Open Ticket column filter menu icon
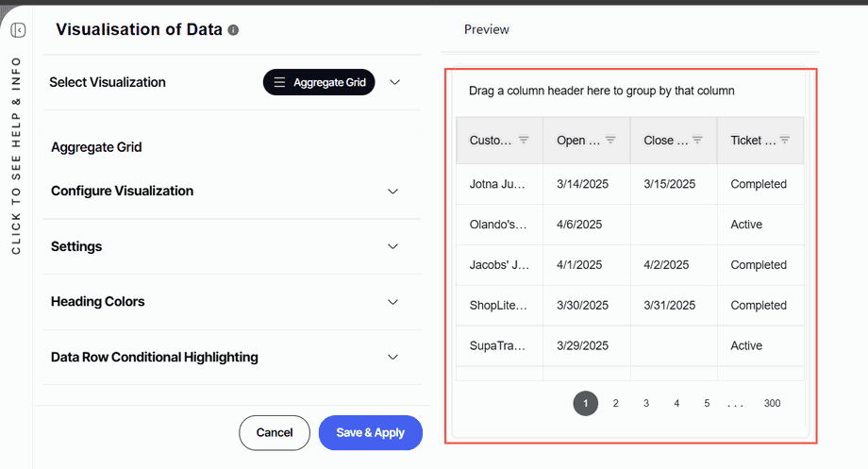The width and height of the screenshot is (868, 469). 784,140
